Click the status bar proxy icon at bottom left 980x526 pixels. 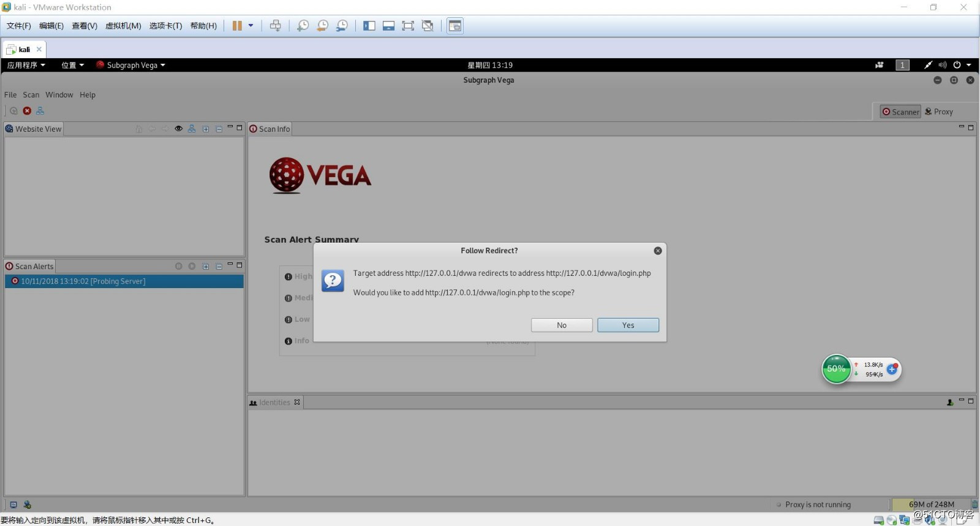coord(27,505)
